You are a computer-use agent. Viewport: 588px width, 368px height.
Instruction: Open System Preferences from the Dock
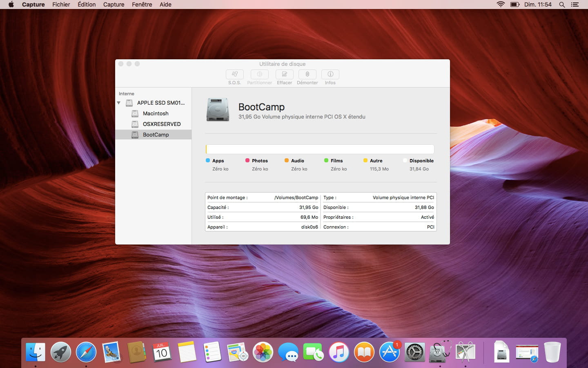tap(415, 352)
